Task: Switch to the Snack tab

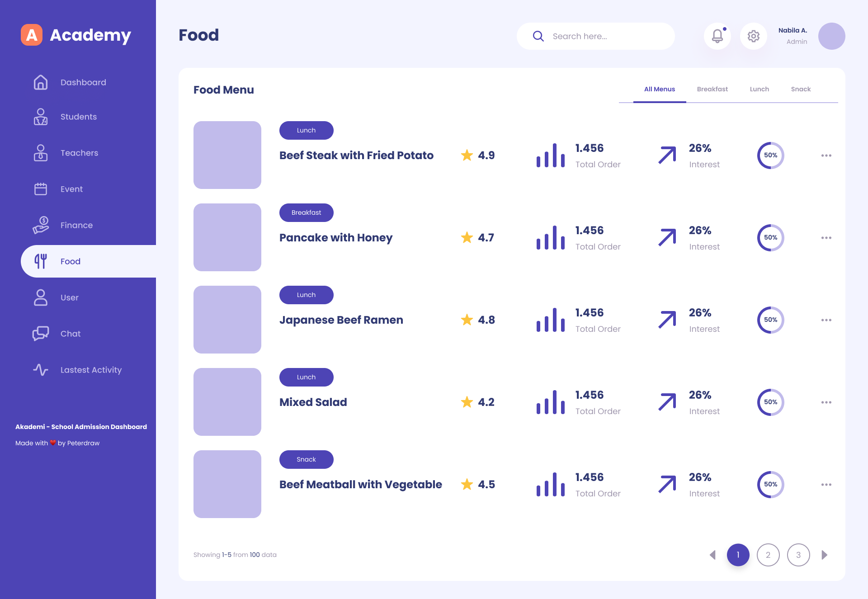Action: pyautogui.click(x=801, y=89)
